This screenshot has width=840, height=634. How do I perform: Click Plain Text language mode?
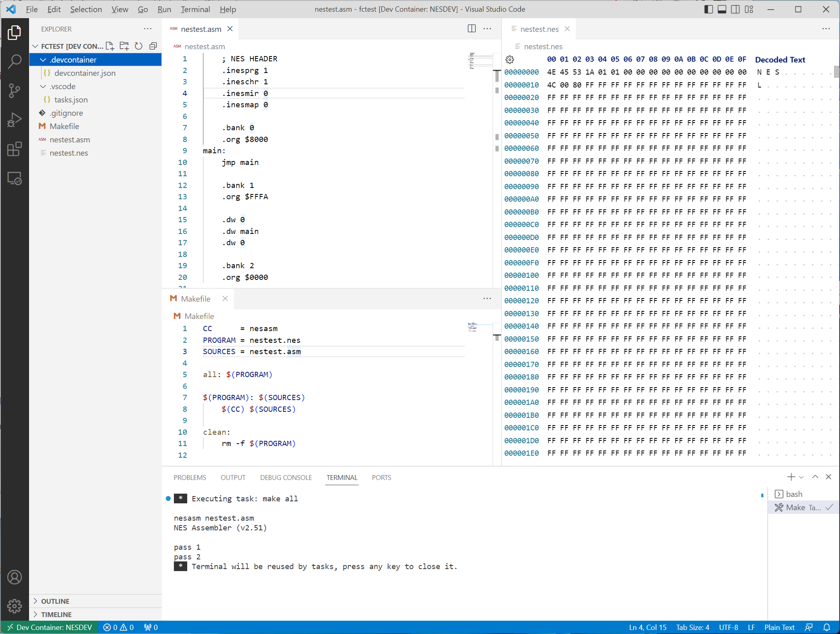coord(779,627)
